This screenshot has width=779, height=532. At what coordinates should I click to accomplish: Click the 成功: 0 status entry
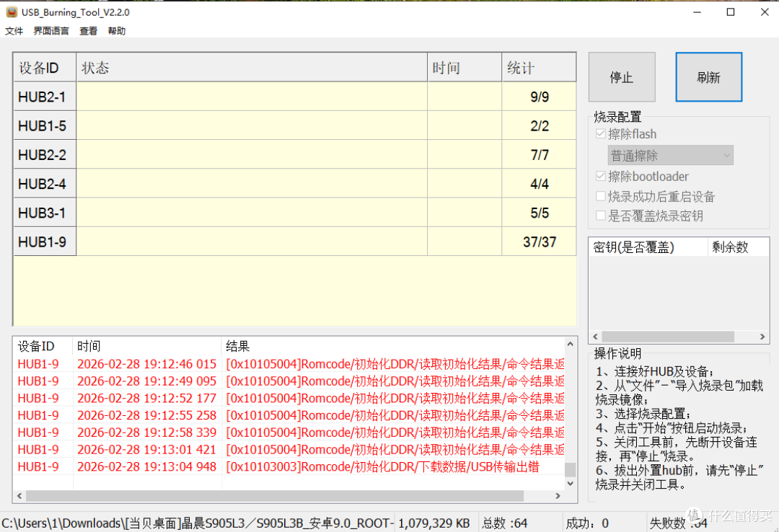pyautogui.click(x=586, y=523)
